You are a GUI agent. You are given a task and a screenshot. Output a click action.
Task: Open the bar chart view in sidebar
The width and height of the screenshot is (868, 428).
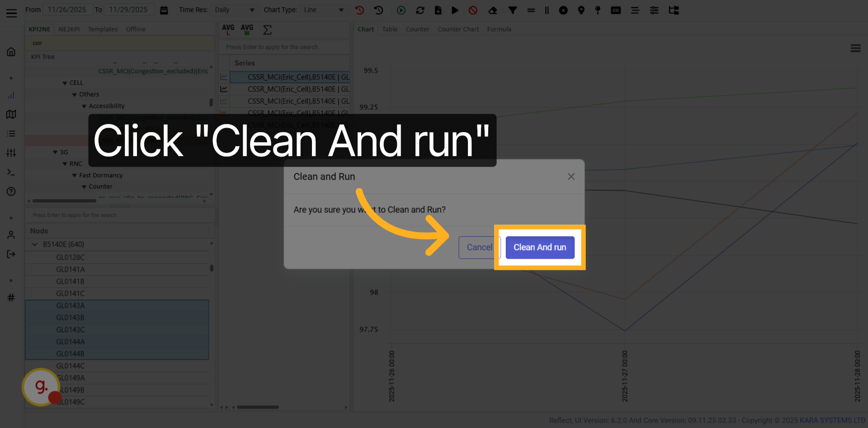click(11, 95)
